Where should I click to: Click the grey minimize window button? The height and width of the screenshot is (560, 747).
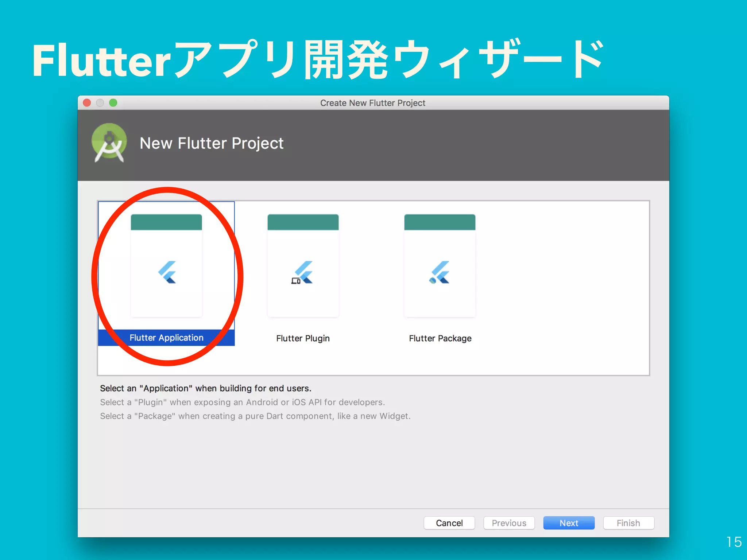100,103
